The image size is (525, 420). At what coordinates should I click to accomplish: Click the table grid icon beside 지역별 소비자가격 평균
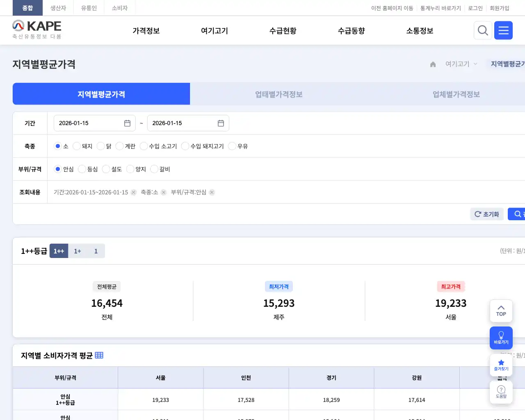[99, 355]
